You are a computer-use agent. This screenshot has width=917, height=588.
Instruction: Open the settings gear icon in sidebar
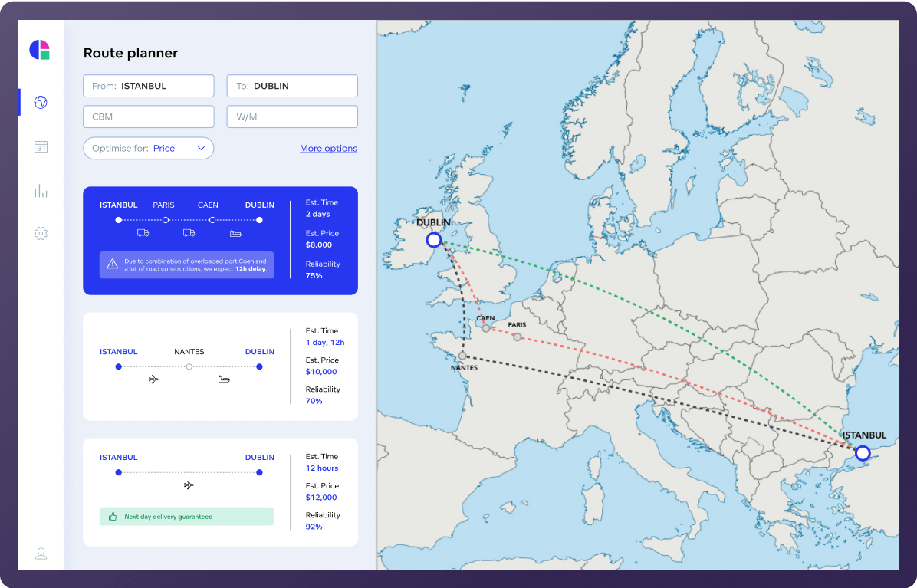[x=40, y=233]
